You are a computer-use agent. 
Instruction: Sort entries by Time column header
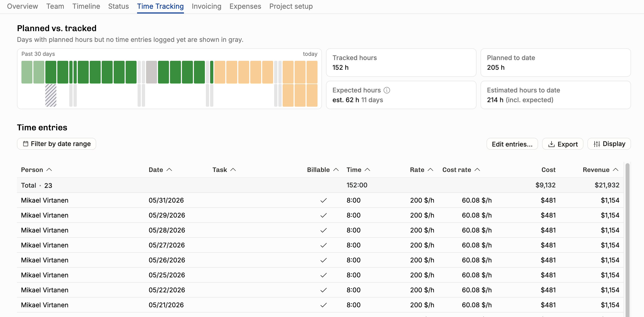(x=358, y=170)
